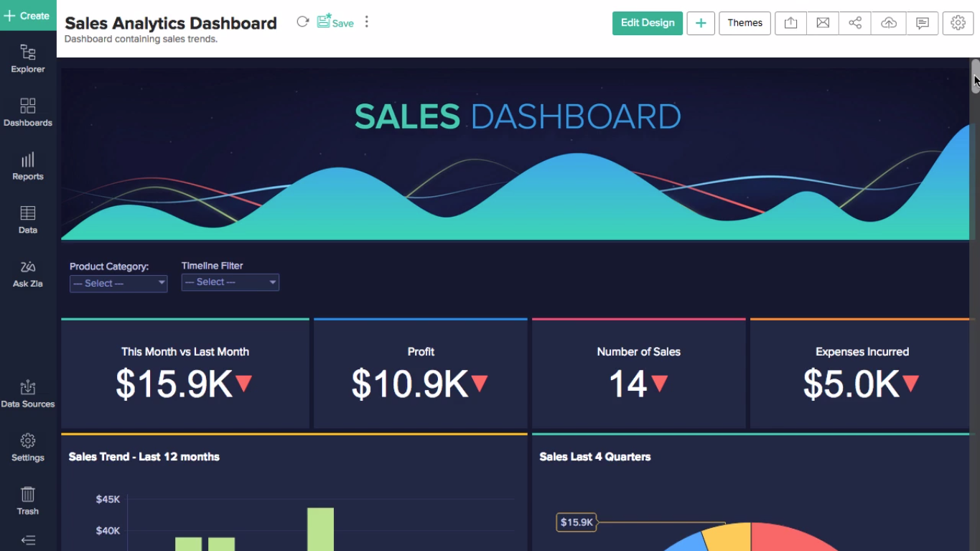
Task: Save the dashboard changes
Action: coord(335,22)
